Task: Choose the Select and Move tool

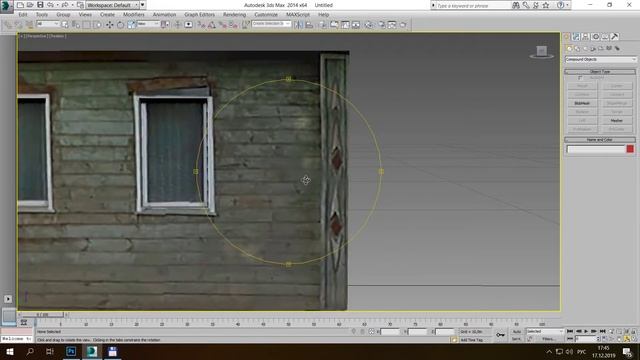Action: (109, 25)
